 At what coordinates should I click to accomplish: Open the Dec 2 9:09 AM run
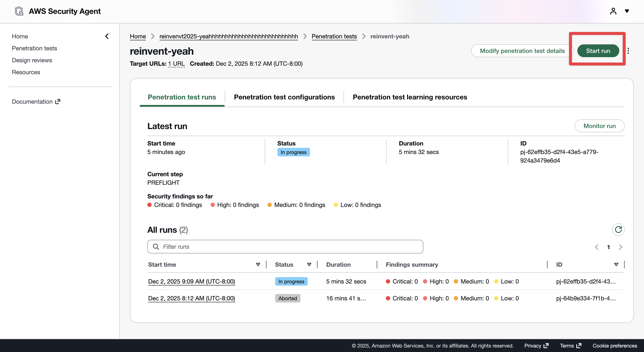(x=191, y=281)
